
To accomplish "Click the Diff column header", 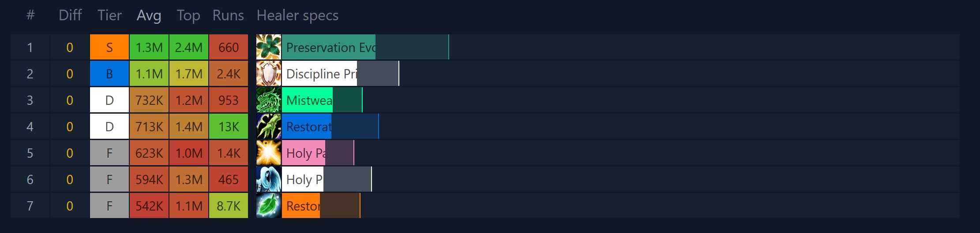I will click(70, 16).
